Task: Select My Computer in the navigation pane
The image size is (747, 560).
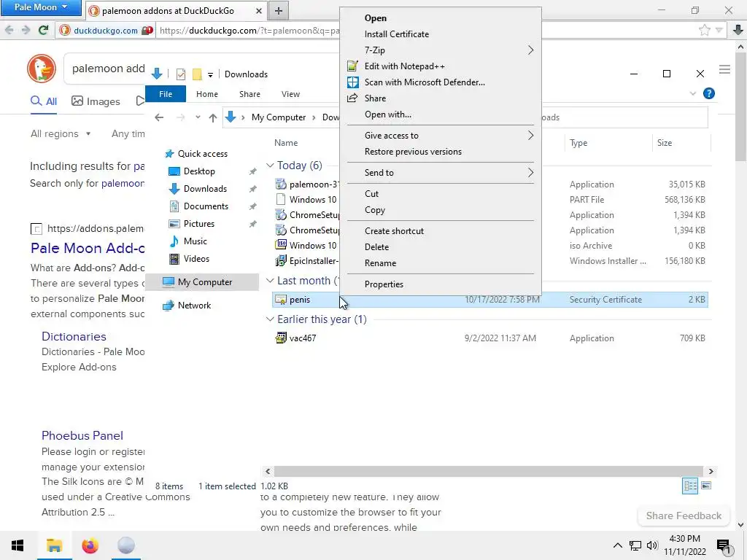Action: (x=205, y=282)
